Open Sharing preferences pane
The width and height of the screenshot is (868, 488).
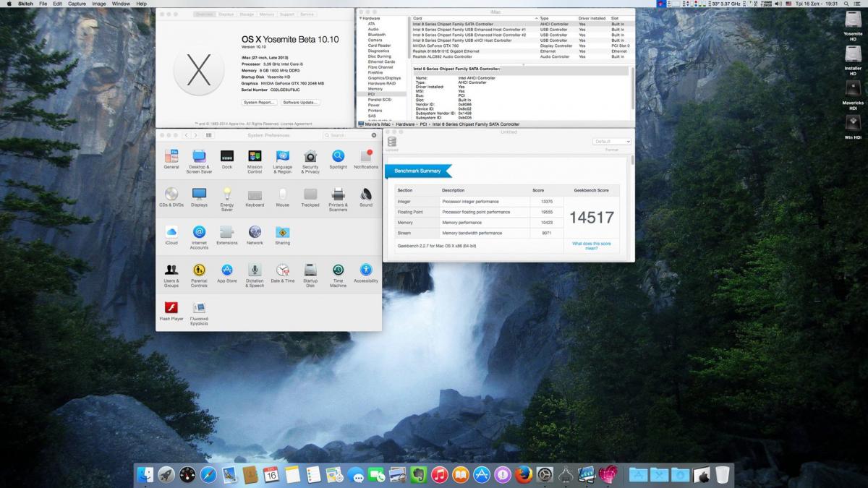[283, 235]
